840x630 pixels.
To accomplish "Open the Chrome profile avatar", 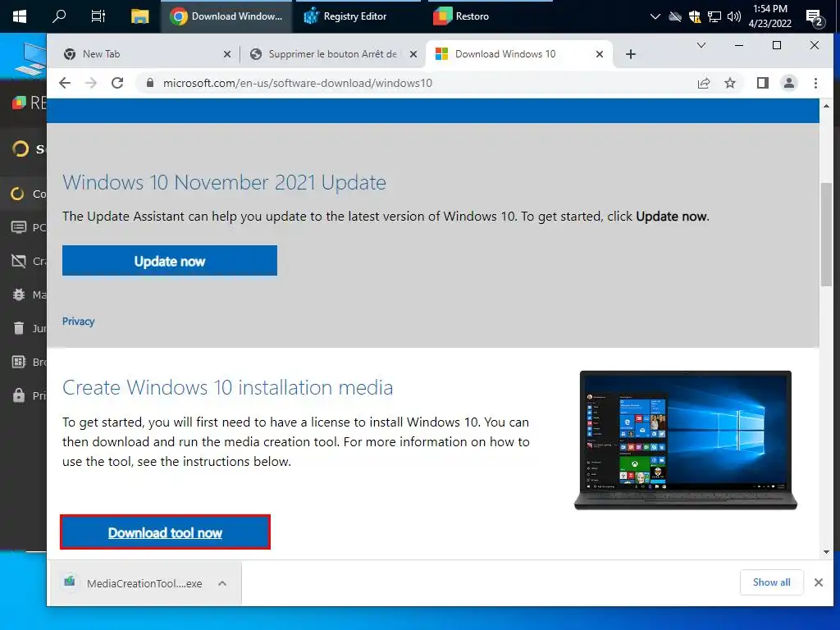I will click(788, 83).
